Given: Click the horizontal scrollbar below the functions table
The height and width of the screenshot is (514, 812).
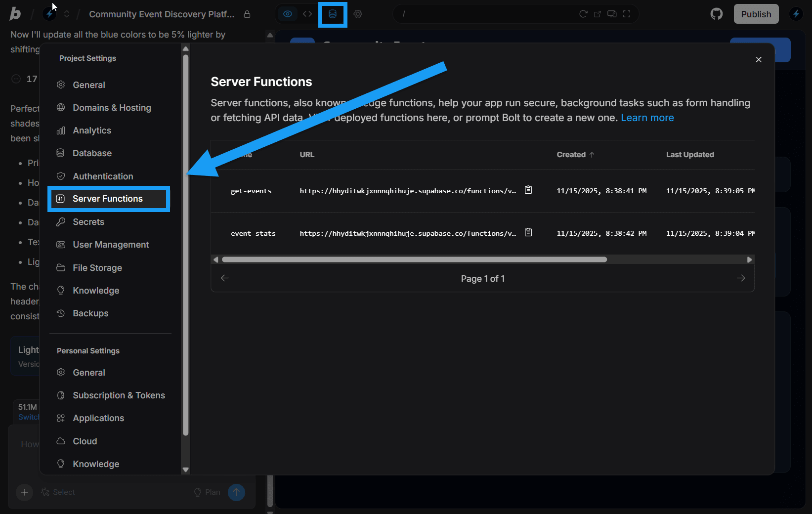Looking at the screenshot, I should click(414, 259).
